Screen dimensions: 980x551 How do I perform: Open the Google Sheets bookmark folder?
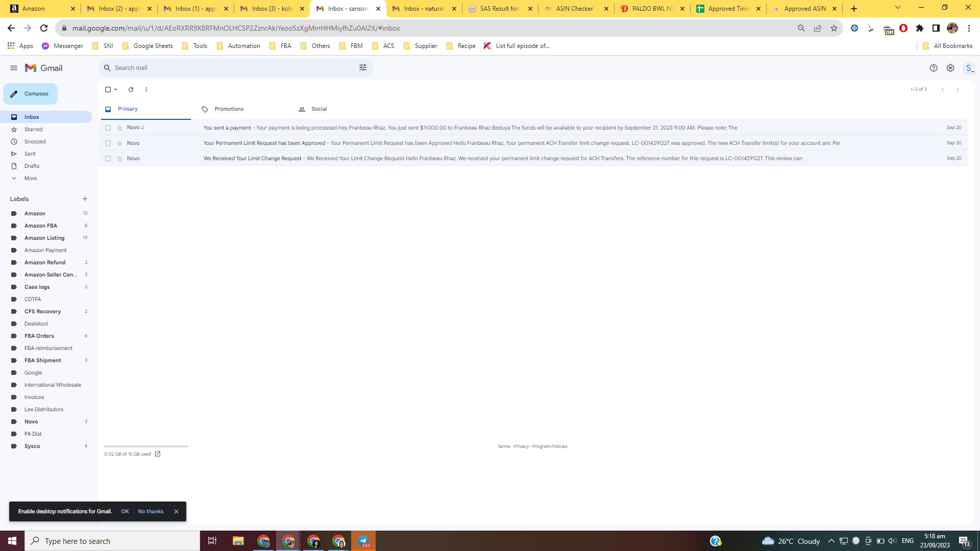pos(148,46)
